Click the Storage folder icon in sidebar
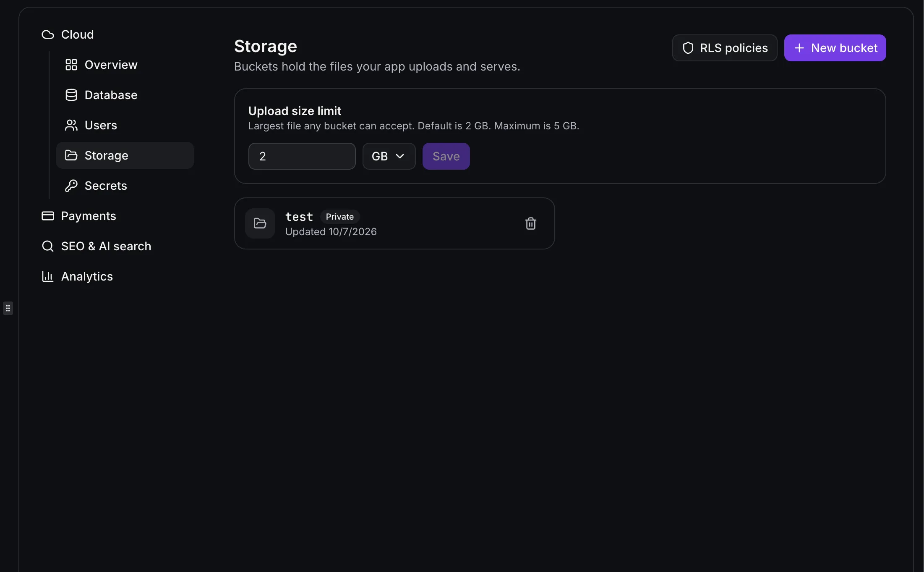 pos(71,155)
